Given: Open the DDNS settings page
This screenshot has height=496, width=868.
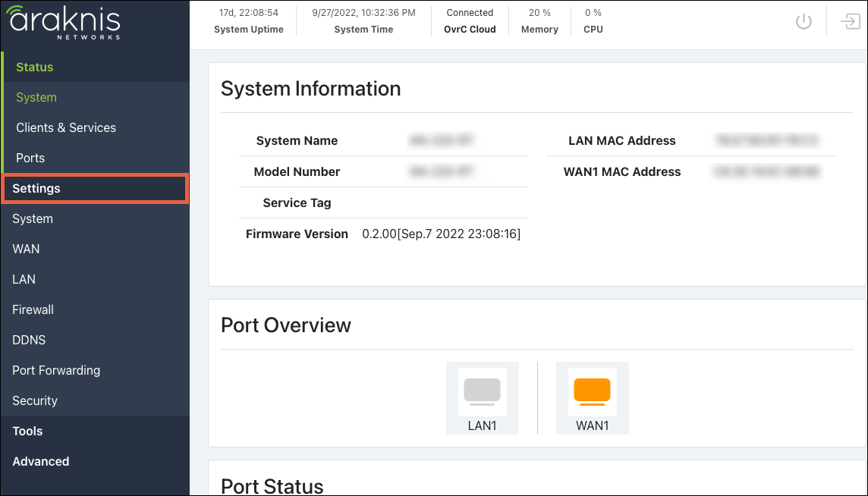Looking at the screenshot, I should 29,340.
